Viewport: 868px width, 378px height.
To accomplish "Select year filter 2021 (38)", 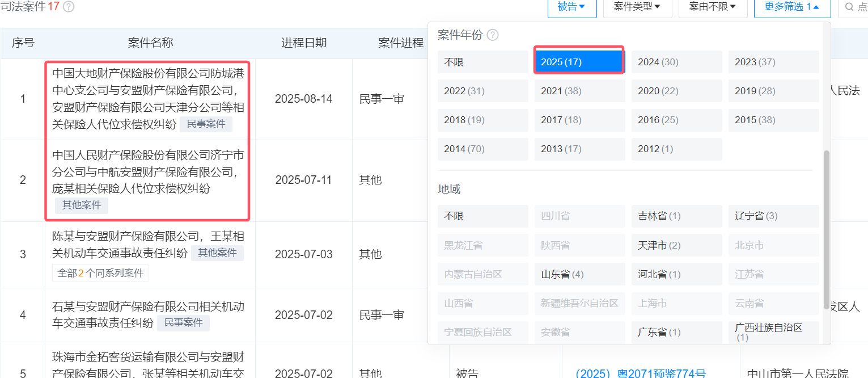I will coord(580,91).
